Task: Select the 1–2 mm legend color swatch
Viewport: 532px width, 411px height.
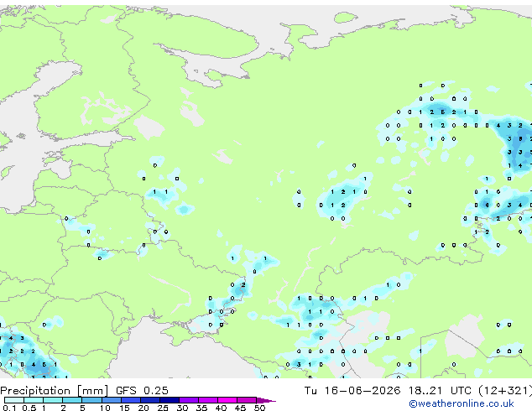Action: [x=53, y=400]
